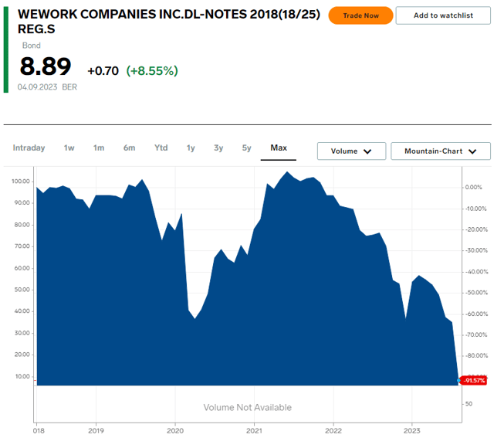504x448 pixels.
Task: Click the 2019 x-axis label
Action: tap(96, 431)
